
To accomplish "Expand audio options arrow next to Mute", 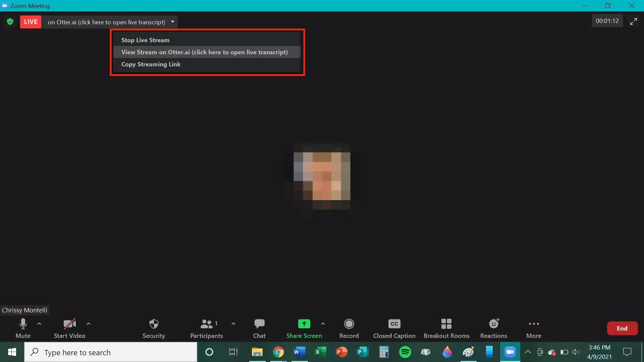I will tap(39, 324).
